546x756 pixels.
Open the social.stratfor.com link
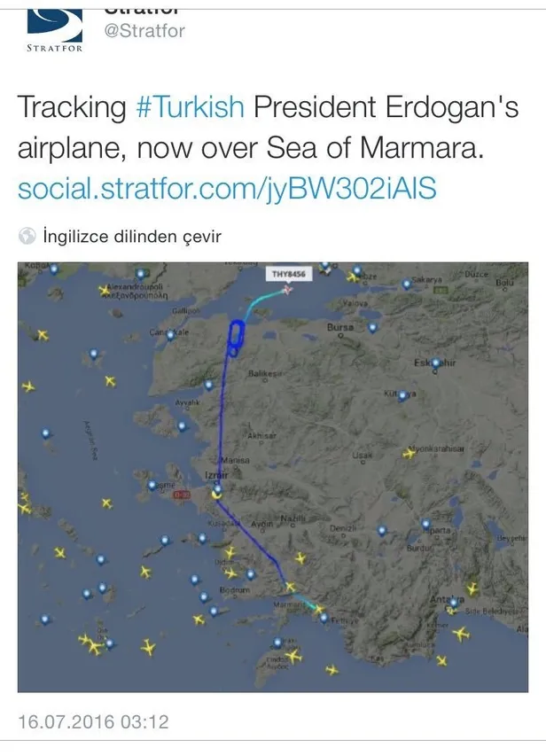point(227,189)
